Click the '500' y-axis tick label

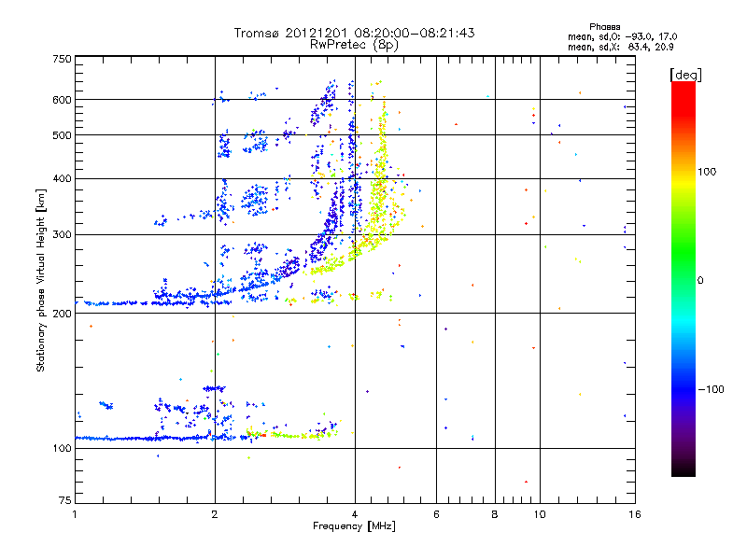[63, 135]
